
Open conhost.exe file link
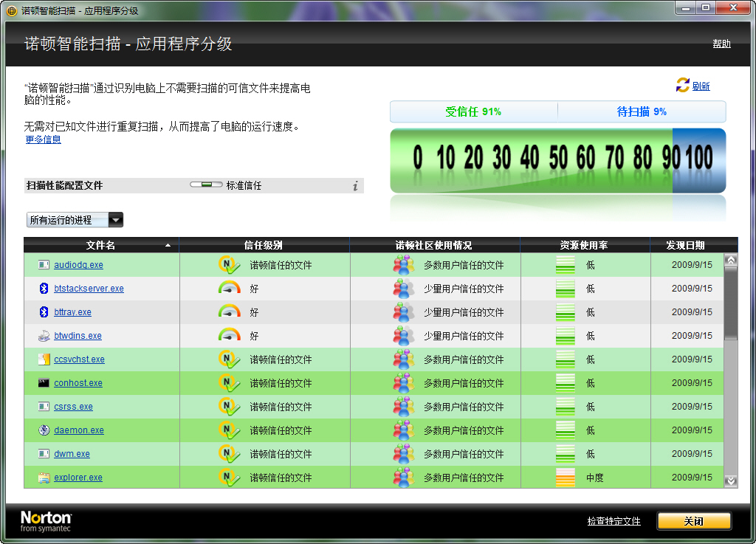tap(78, 383)
